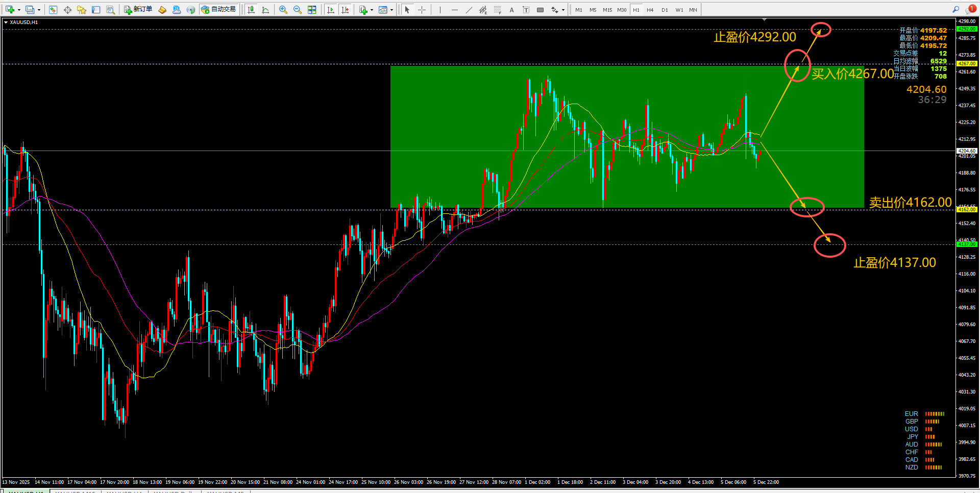Click the tile windows icon
The width and height of the screenshot is (980, 493).
(x=312, y=10)
